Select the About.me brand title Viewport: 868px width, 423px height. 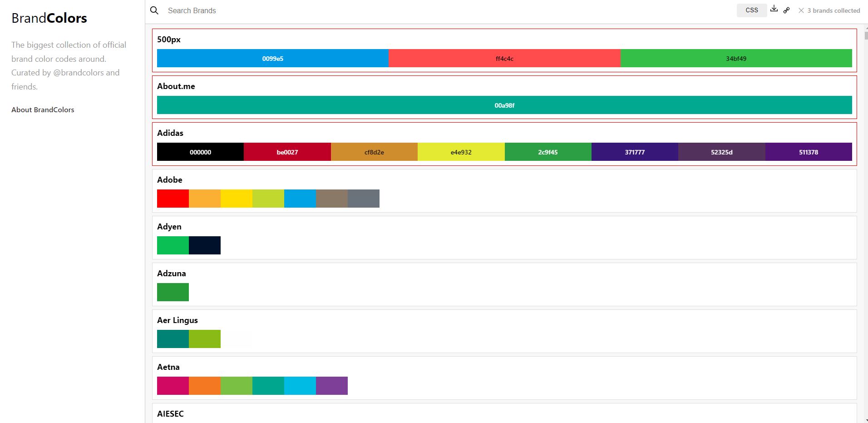tap(176, 86)
